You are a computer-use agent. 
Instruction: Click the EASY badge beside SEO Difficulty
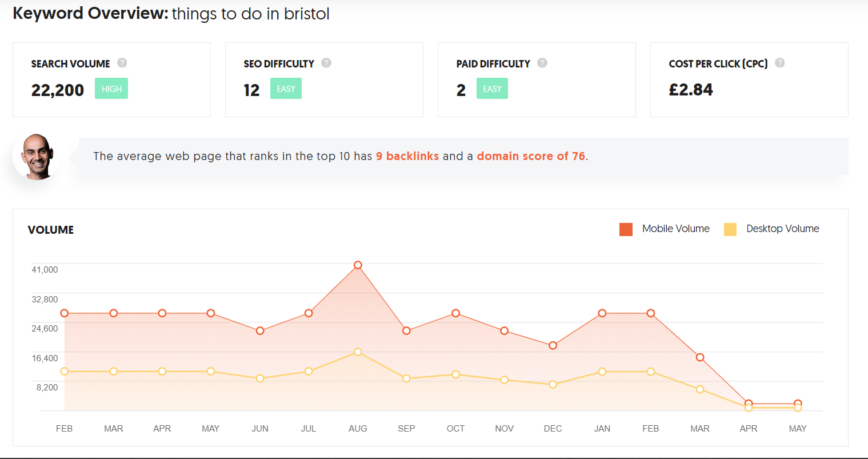click(x=286, y=89)
